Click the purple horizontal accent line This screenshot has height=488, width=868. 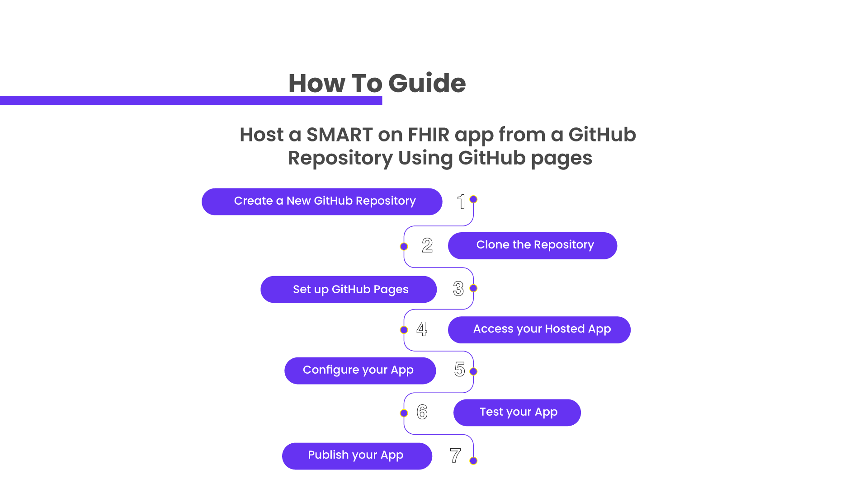tap(190, 101)
